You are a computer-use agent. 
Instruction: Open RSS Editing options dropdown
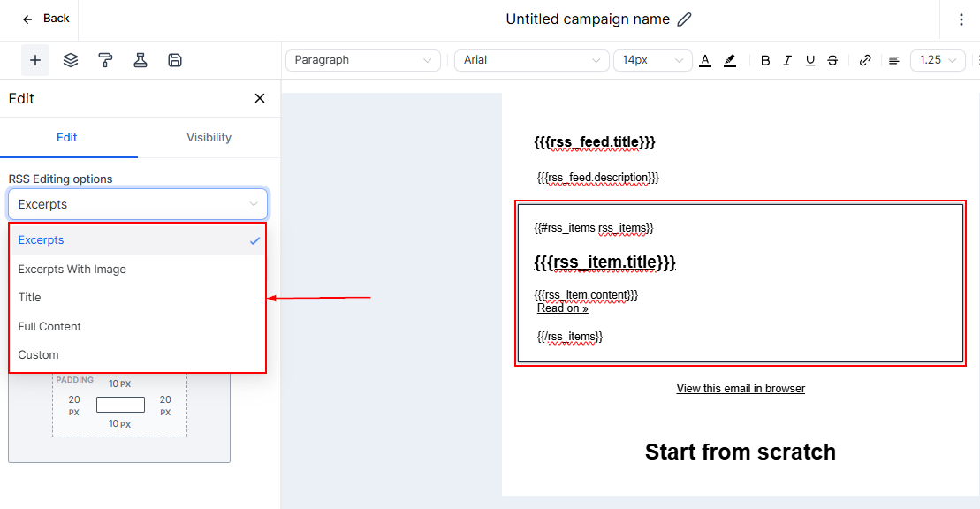pyautogui.click(x=138, y=204)
